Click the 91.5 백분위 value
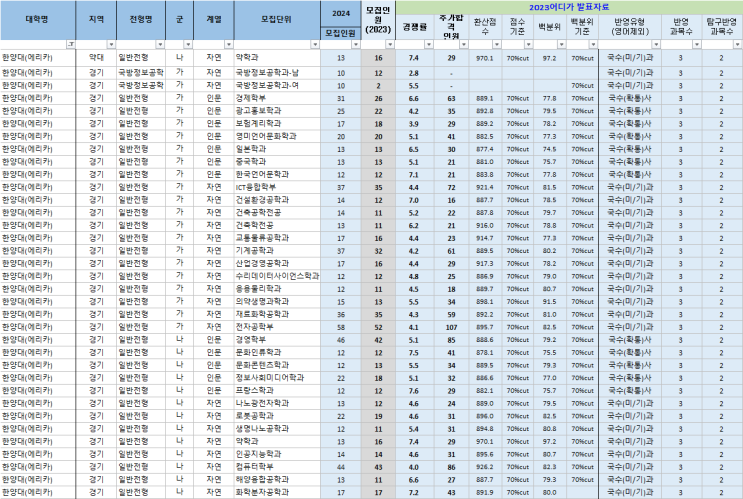 [x=550, y=302]
